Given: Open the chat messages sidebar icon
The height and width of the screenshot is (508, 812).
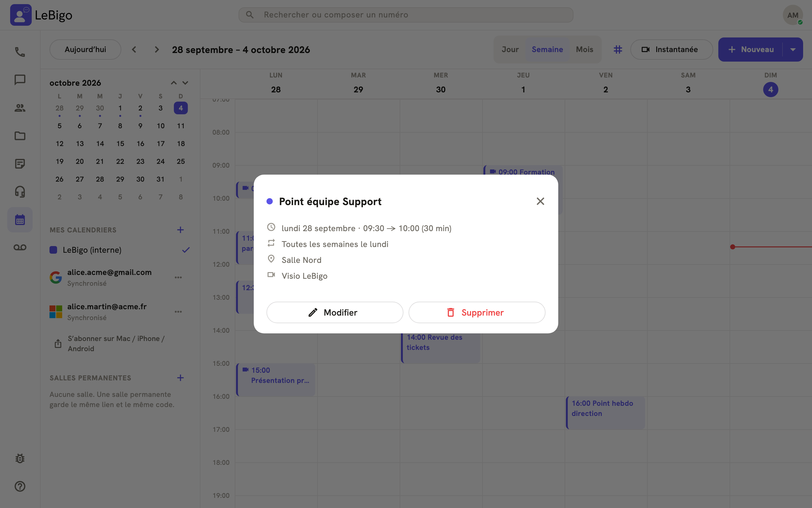Looking at the screenshot, I should (20, 80).
